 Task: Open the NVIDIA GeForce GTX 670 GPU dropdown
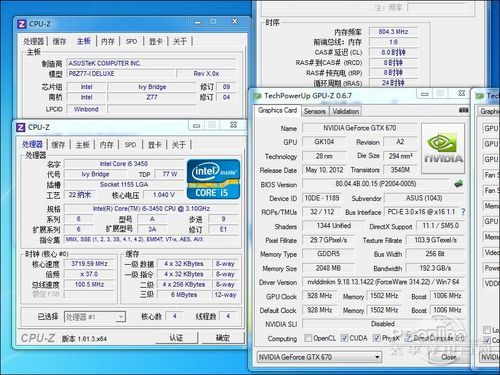319,357
